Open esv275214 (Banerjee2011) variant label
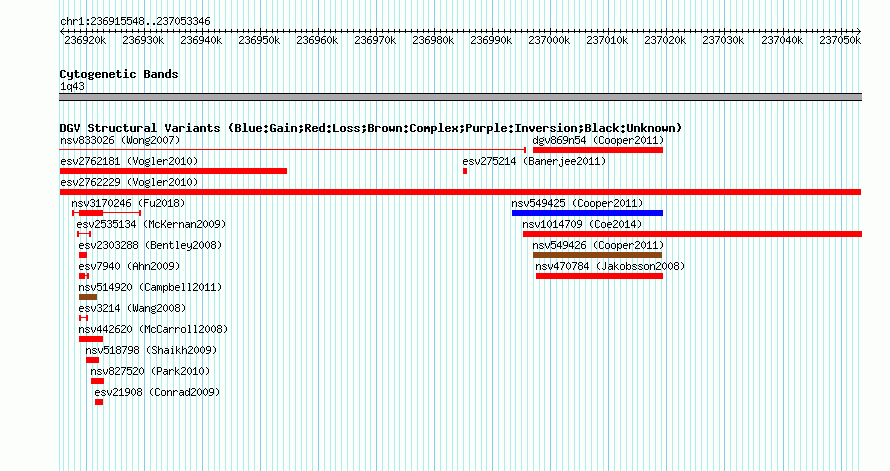890x471 pixels. coord(534,161)
